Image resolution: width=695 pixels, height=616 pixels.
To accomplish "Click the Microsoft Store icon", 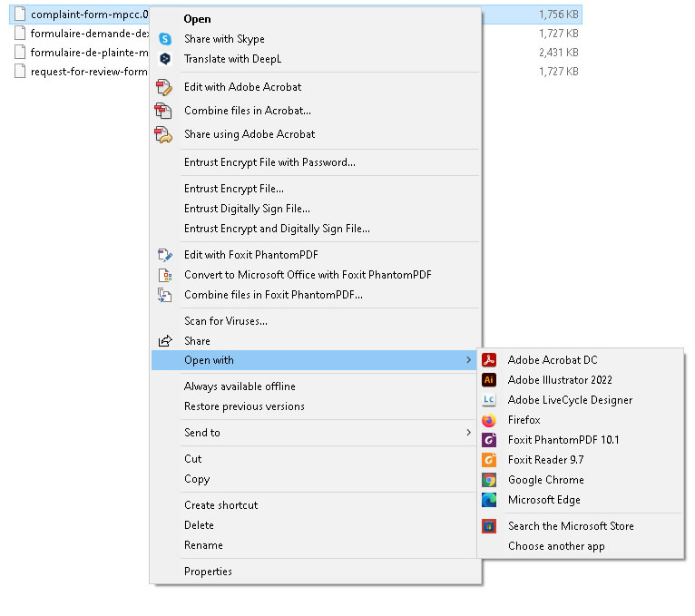I will coord(489,526).
